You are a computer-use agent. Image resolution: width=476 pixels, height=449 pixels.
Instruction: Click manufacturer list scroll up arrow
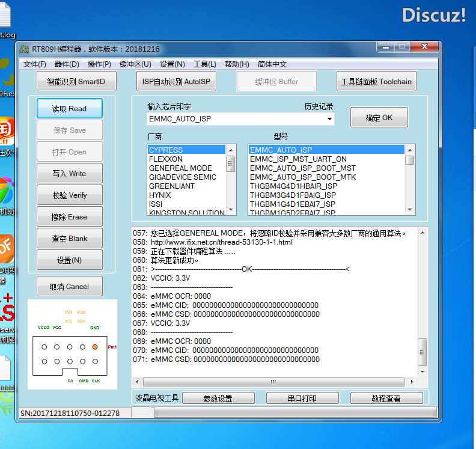coord(231,150)
